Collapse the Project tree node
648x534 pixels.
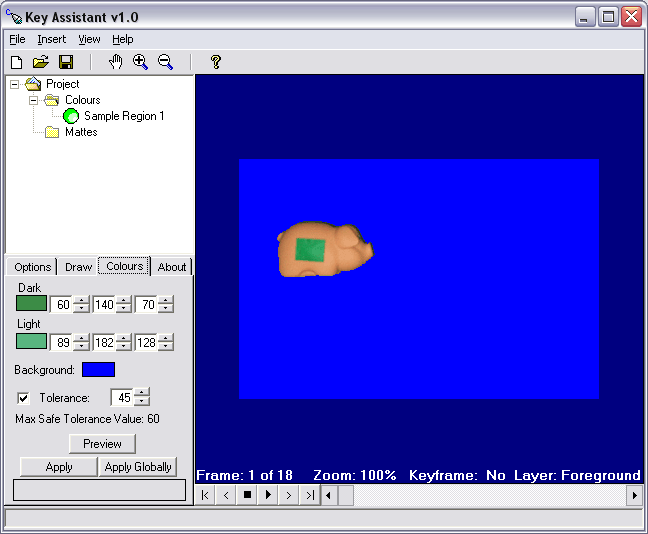point(14,84)
